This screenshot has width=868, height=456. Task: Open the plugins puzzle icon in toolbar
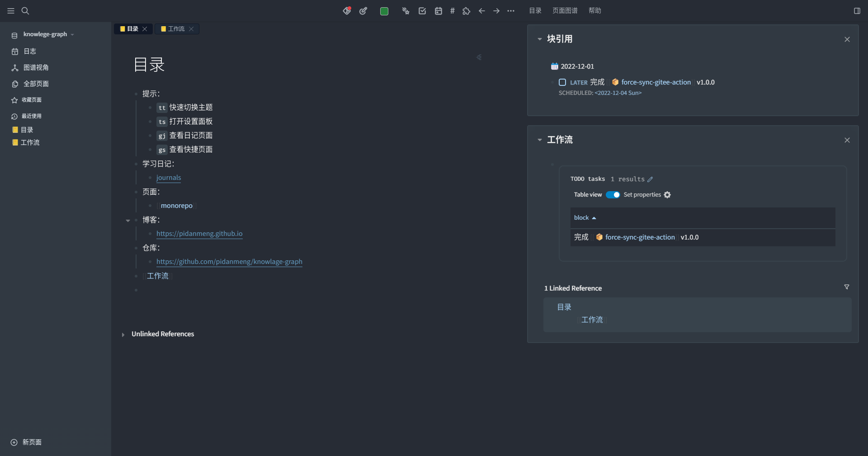click(466, 11)
